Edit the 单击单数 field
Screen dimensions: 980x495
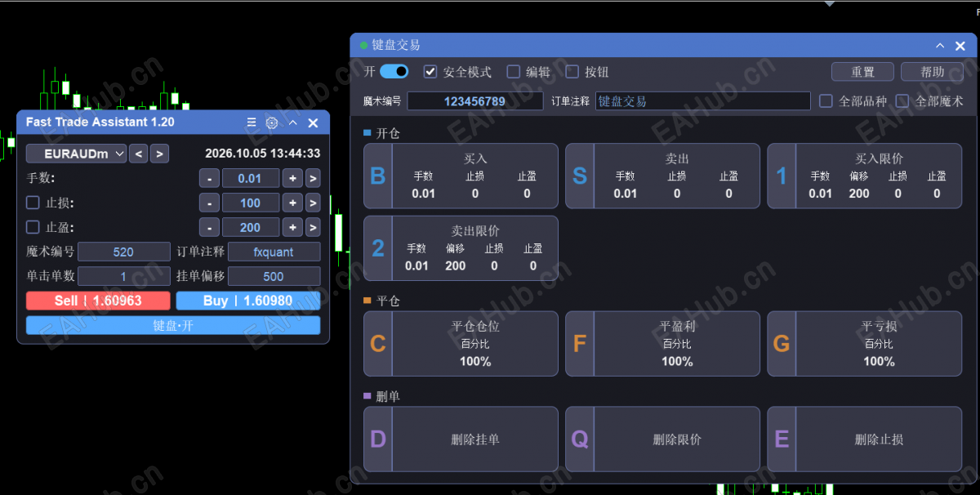point(124,276)
